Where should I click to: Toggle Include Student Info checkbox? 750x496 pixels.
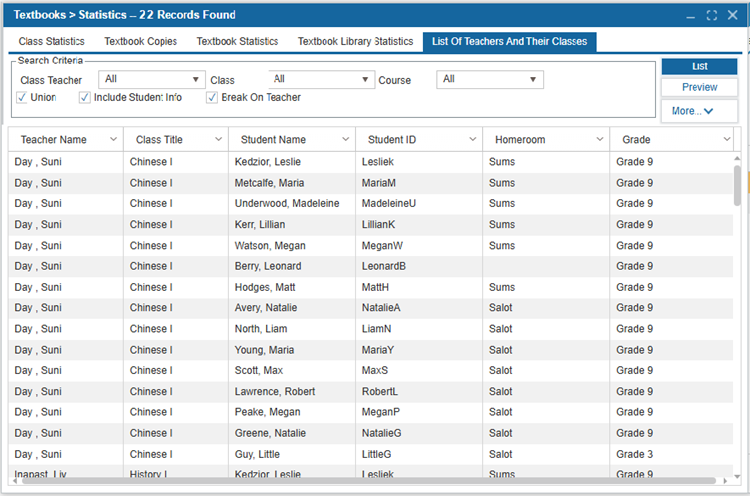[x=85, y=98]
